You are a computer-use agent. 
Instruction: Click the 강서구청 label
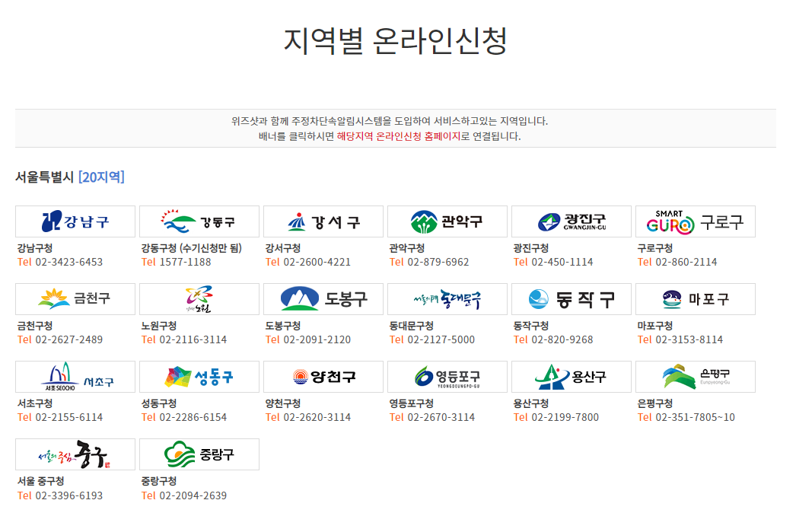(x=283, y=248)
